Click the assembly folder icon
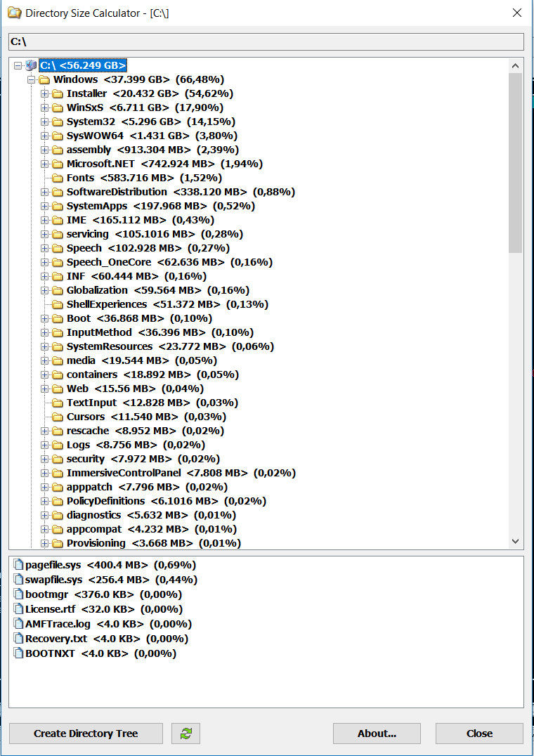The height and width of the screenshot is (756, 534). (58, 150)
